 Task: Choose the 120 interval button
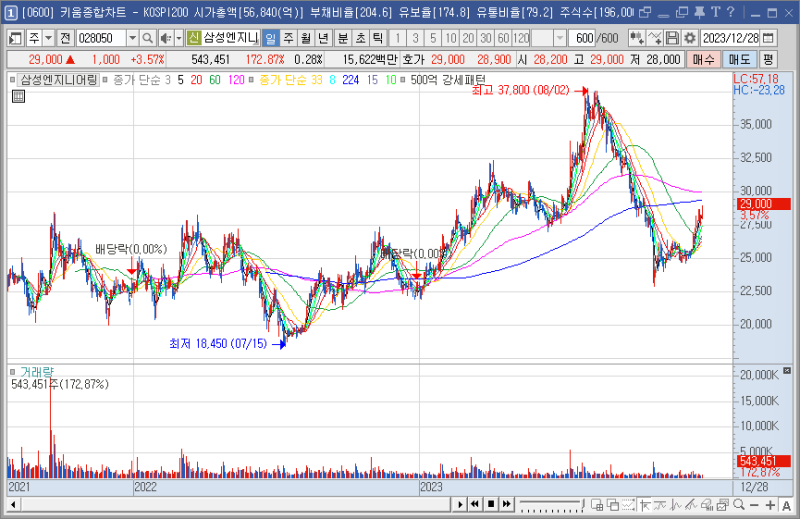[x=521, y=38]
